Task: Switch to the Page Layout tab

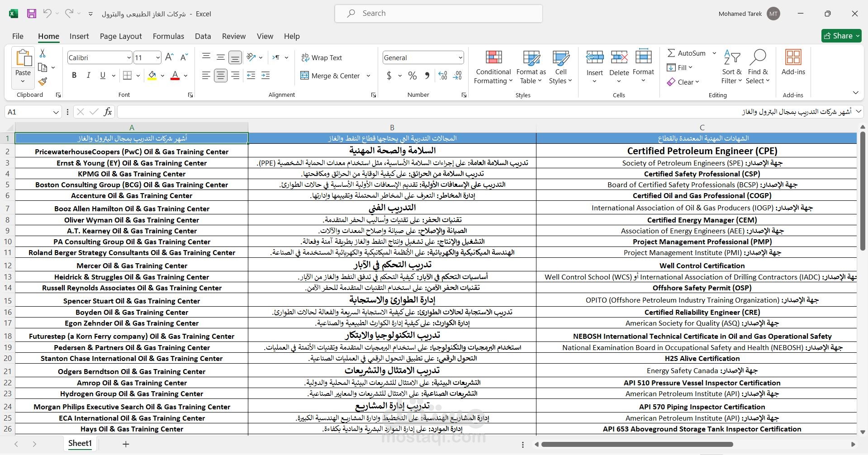Action: pyautogui.click(x=121, y=36)
